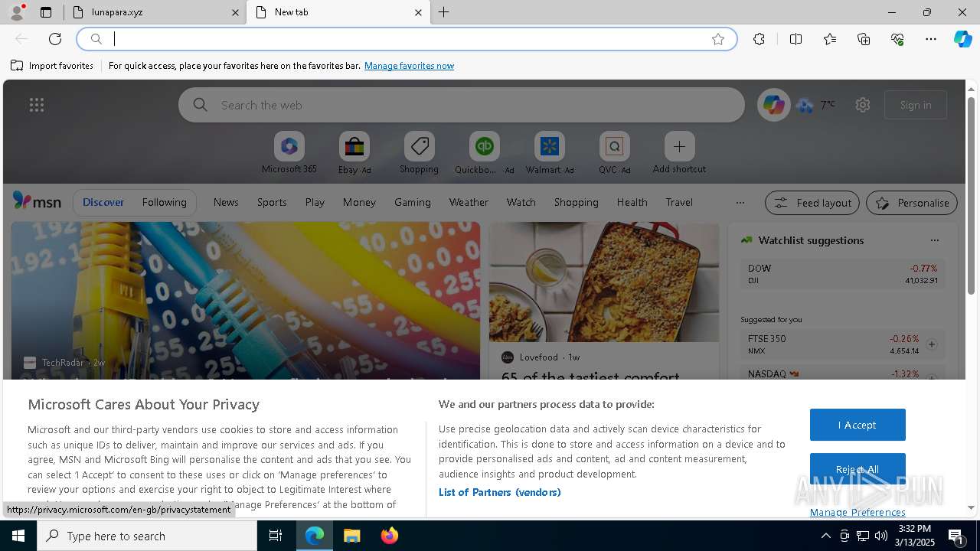
Task: Open the QVC shortcut
Action: [x=614, y=153]
